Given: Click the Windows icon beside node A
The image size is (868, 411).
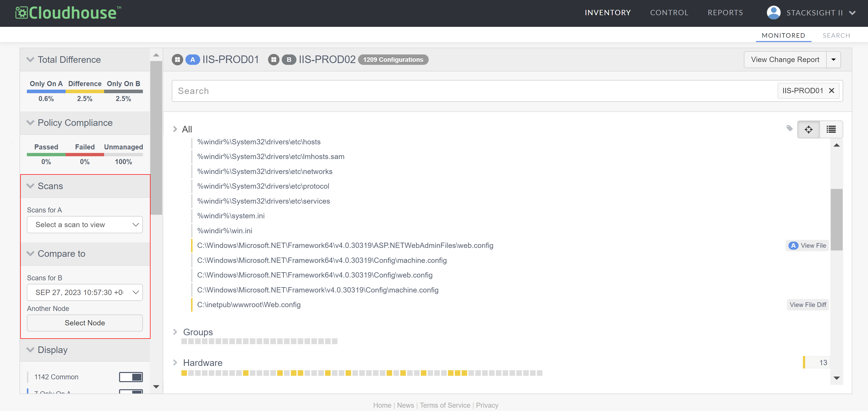Looking at the screenshot, I should [177, 60].
